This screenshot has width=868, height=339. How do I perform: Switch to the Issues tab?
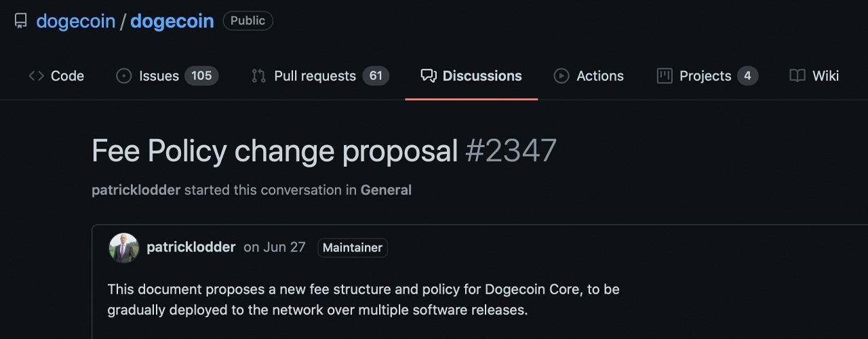click(167, 76)
